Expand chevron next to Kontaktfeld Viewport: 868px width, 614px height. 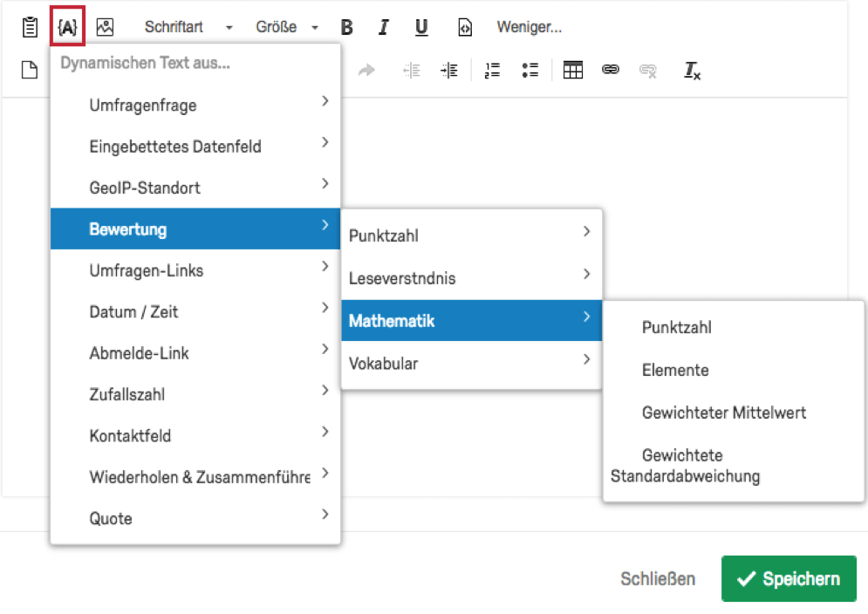325,432
